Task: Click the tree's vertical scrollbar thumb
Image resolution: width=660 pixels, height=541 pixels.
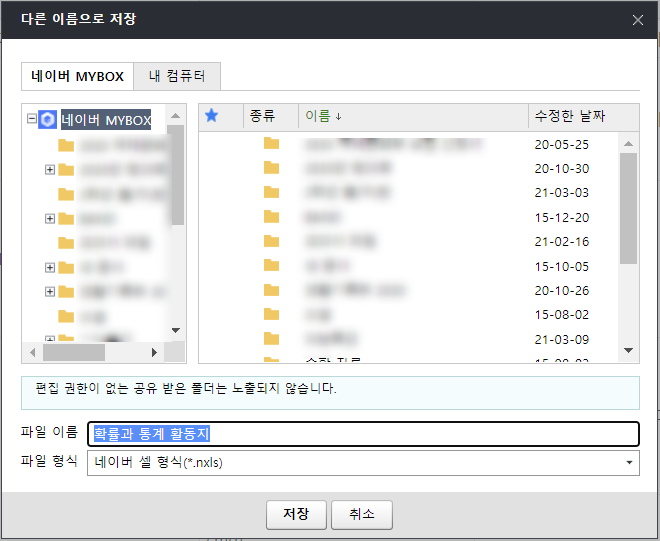Action: coord(176,175)
